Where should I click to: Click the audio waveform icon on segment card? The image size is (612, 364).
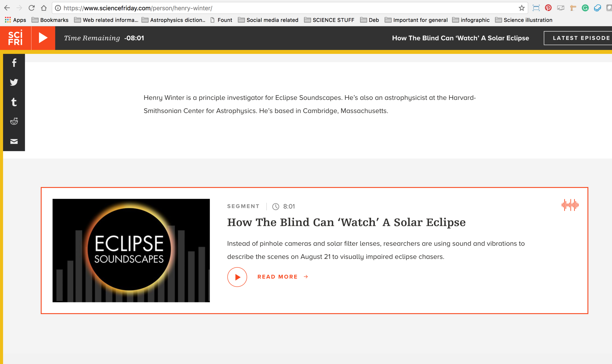click(x=570, y=205)
